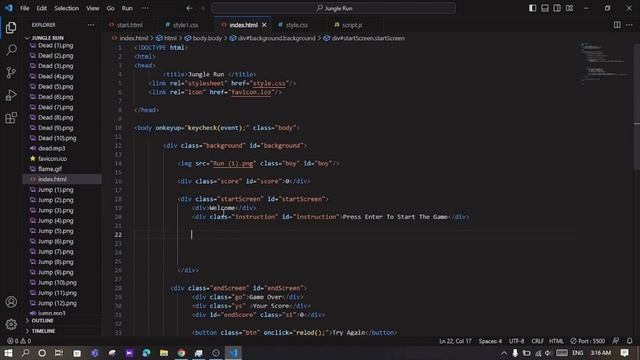Open the Windows Start menu
This screenshot has width=640, height=360.
8,353
